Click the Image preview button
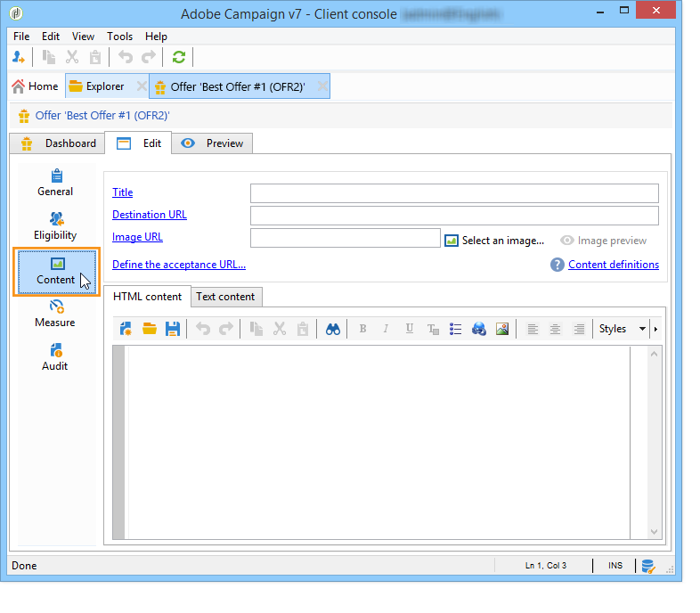The height and width of the screenshot is (613, 700). (x=604, y=241)
